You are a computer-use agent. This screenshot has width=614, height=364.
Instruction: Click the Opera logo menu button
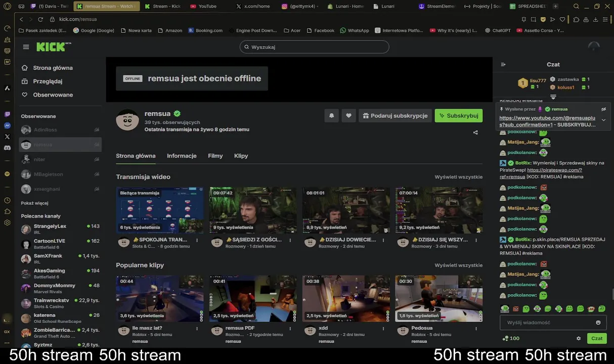point(7,6)
